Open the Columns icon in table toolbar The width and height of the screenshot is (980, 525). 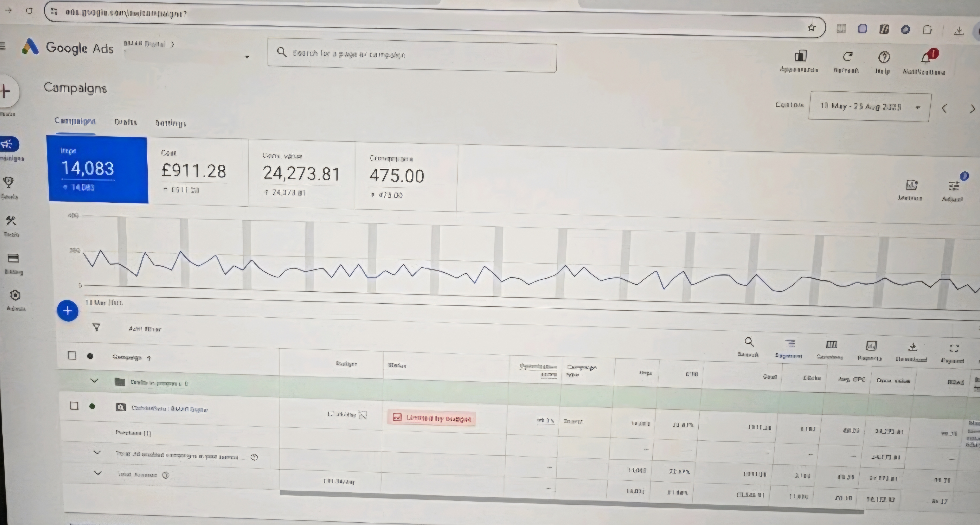pos(831,345)
